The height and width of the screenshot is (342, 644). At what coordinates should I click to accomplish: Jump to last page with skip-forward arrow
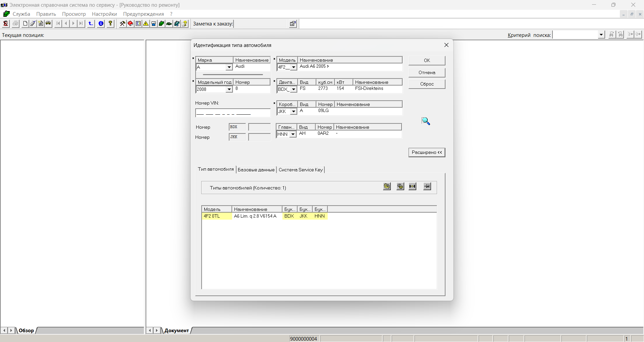click(81, 23)
